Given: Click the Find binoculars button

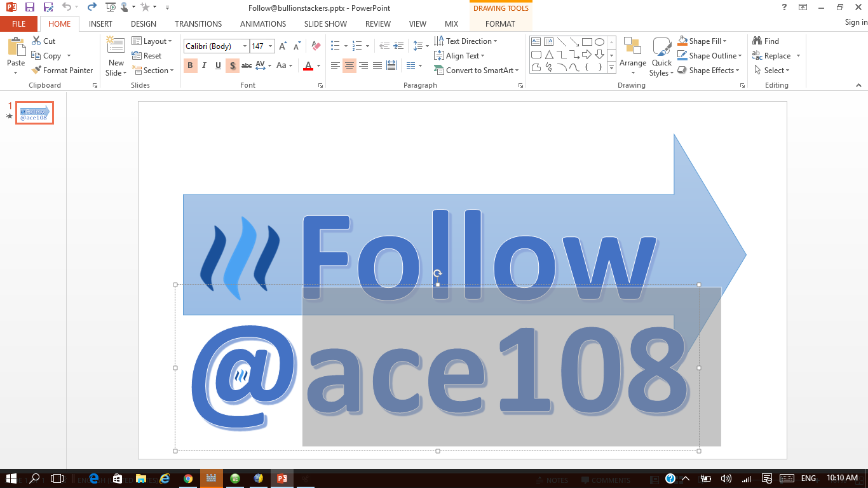Looking at the screenshot, I should point(766,41).
